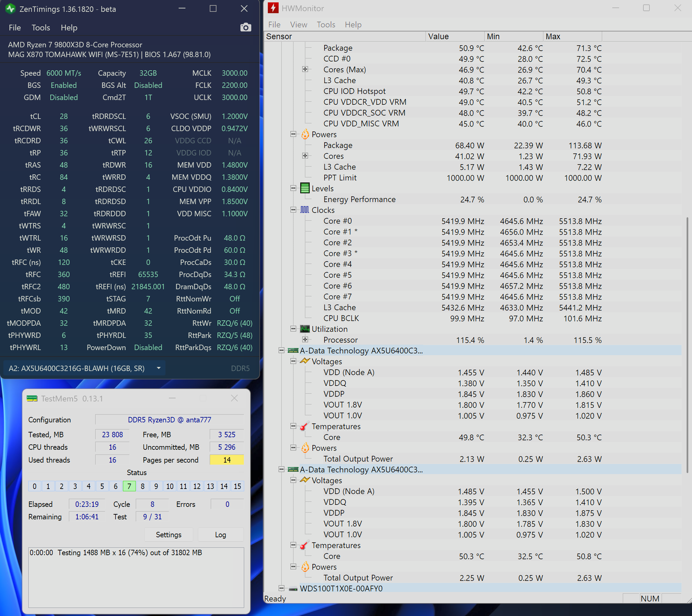Select thread status box 0 in TestMem5
This screenshot has width=692, height=616.
pyautogui.click(x=34, y=486)
